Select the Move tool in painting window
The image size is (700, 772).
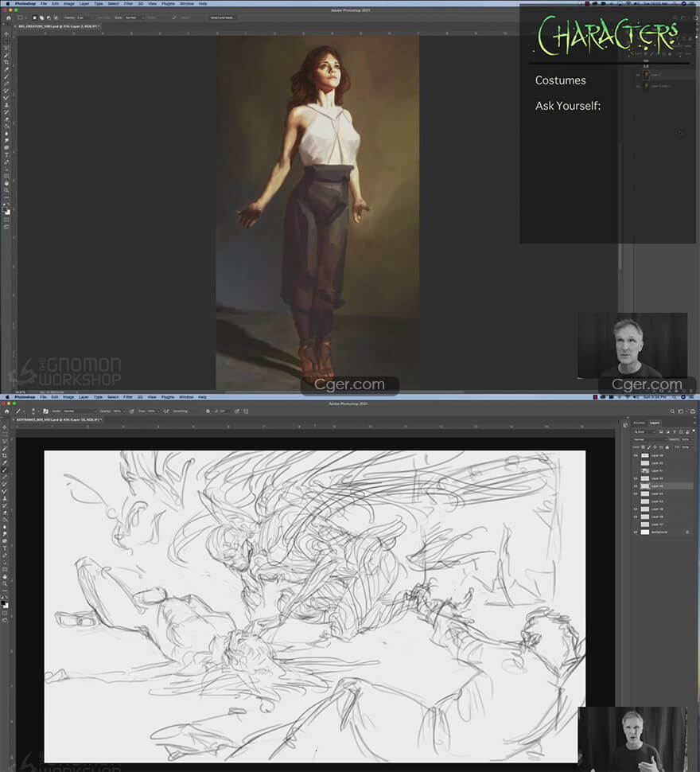click(6, 34)
